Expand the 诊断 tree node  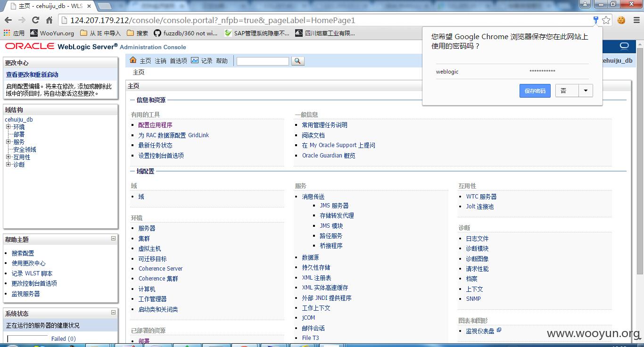point(8,165)
